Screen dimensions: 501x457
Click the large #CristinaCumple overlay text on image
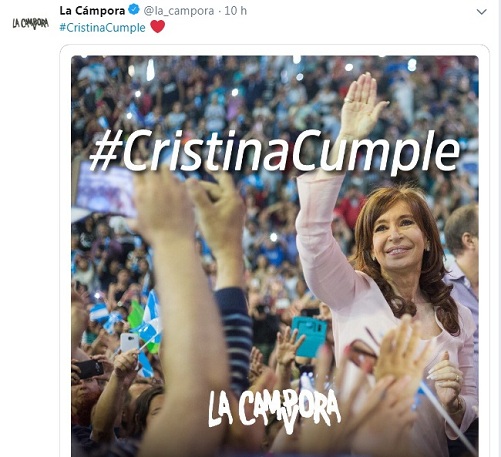pyautogui.click(x=275, y=152)
